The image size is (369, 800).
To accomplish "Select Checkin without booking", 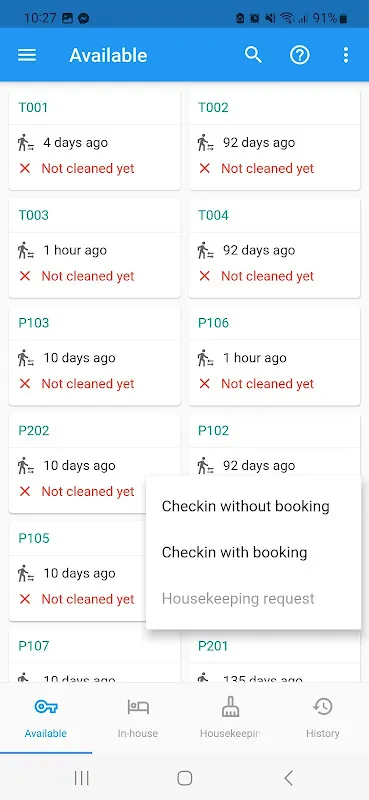I will 245,506.
